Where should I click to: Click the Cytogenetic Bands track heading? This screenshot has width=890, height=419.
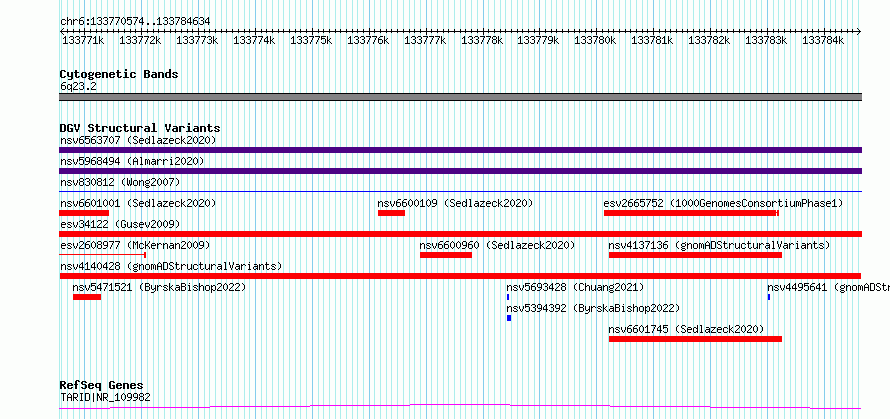[x=119, y=74]
